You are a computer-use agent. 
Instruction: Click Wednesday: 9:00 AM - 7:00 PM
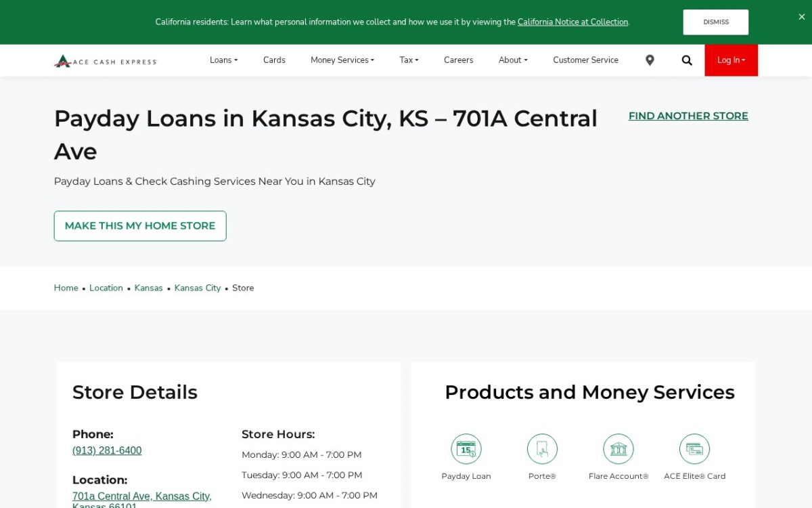[x=309, y=495]
